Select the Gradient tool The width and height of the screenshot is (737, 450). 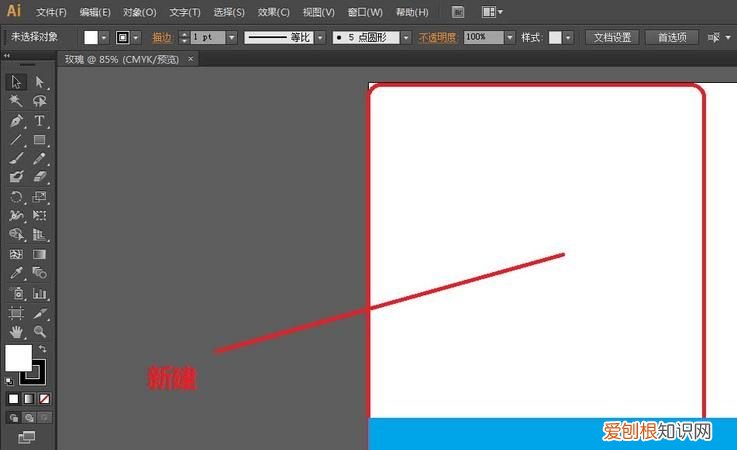tap(39, 254)
